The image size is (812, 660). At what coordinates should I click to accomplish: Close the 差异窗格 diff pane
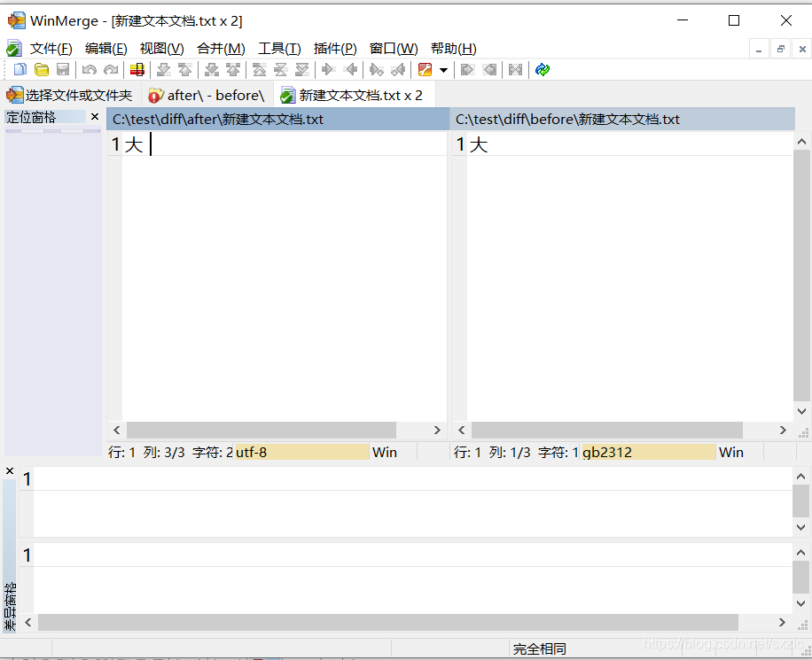[10, 471]
